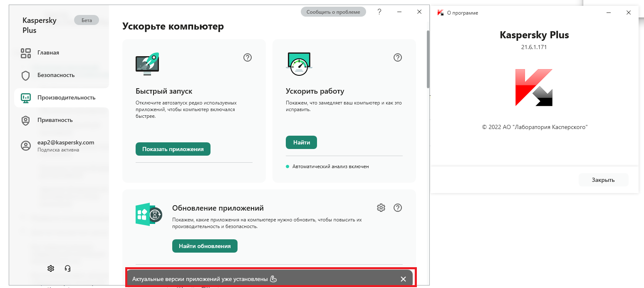Click the Найти обновления button

[205, 246]
